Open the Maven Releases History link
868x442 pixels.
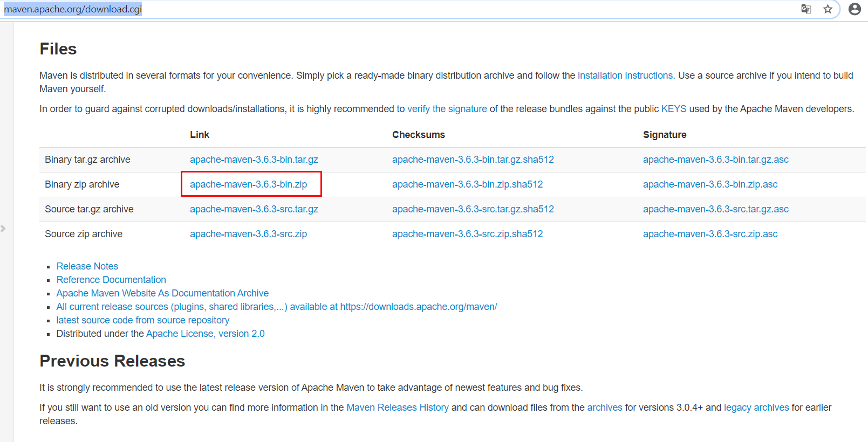(x=398, y=408)
